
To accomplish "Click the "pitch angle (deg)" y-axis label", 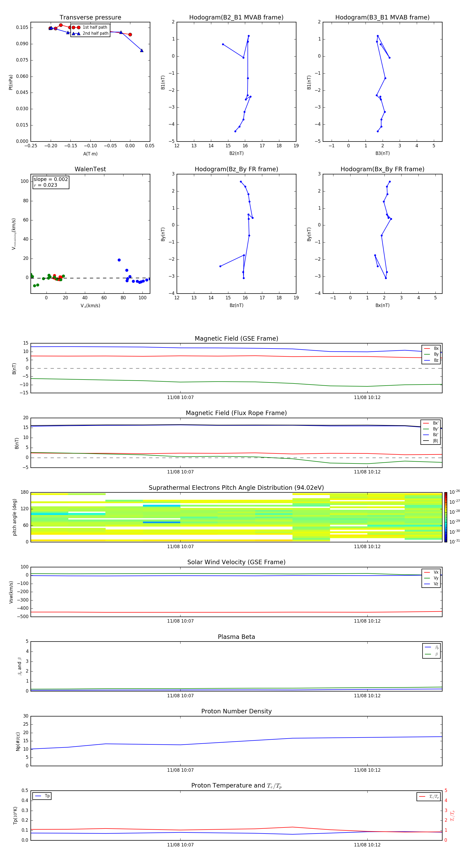I will (x=14, y=517).
